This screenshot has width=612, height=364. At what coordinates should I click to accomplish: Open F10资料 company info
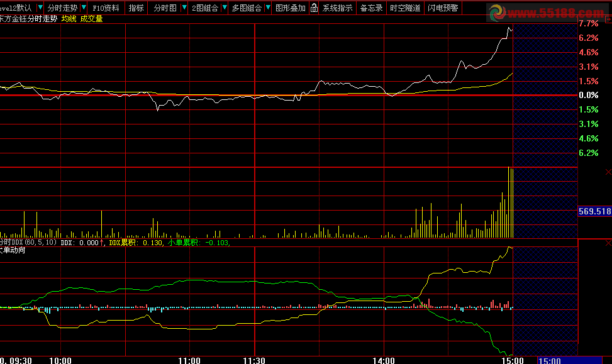[x=106, y=8]
